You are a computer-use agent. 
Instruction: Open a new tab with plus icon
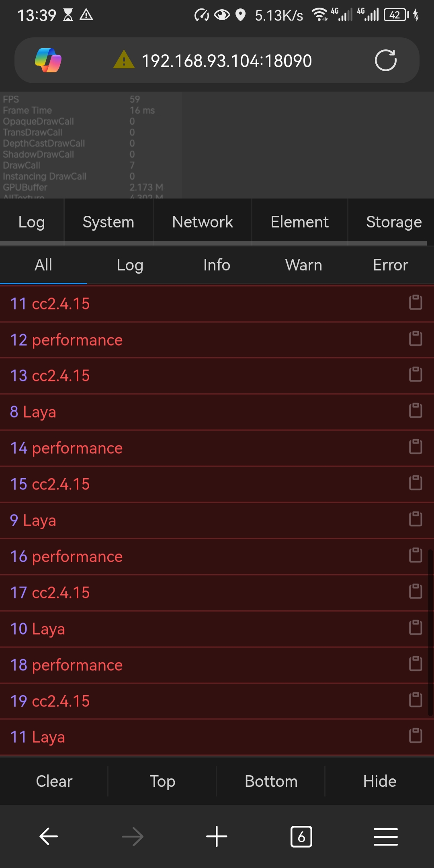[x=217, y=837]
